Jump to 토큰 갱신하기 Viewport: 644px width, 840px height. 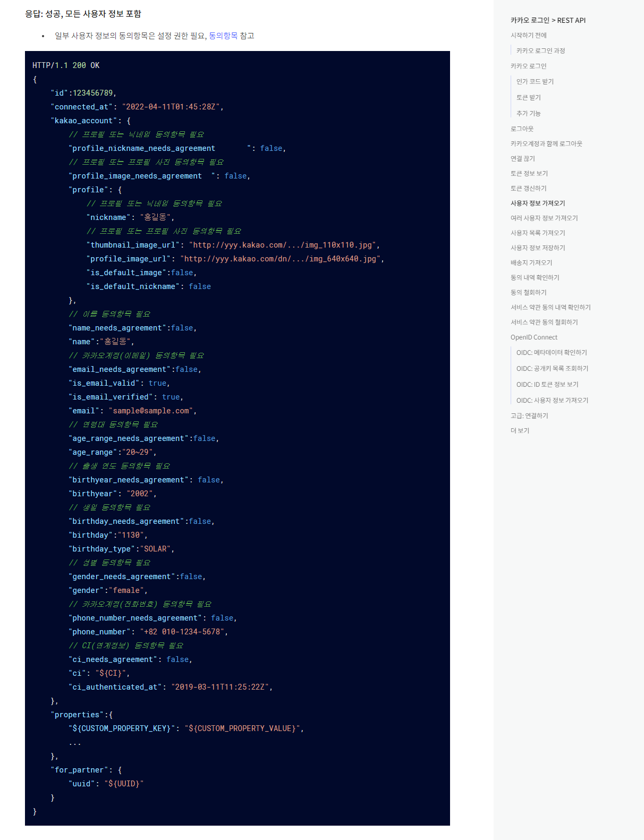[x=528, y=188]
